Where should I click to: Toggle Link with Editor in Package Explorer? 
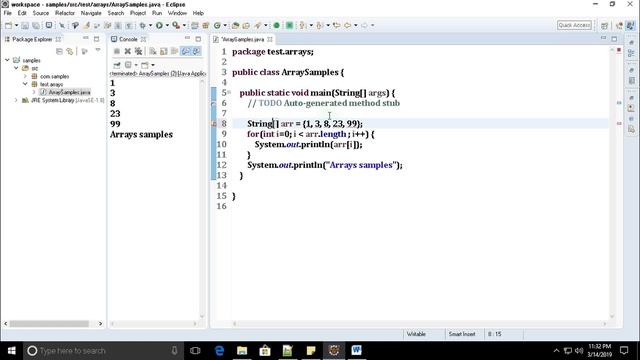(70, 51)
